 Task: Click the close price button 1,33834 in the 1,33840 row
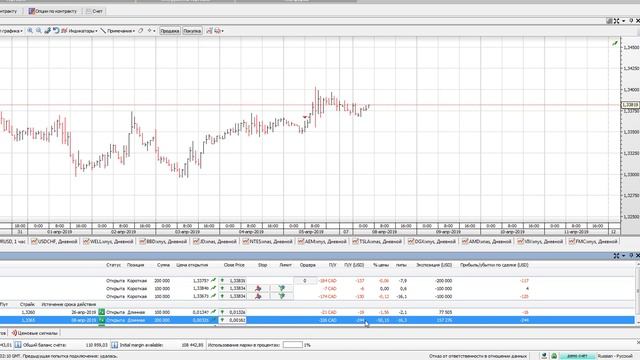pyautogui.click(x=233, y=289)
